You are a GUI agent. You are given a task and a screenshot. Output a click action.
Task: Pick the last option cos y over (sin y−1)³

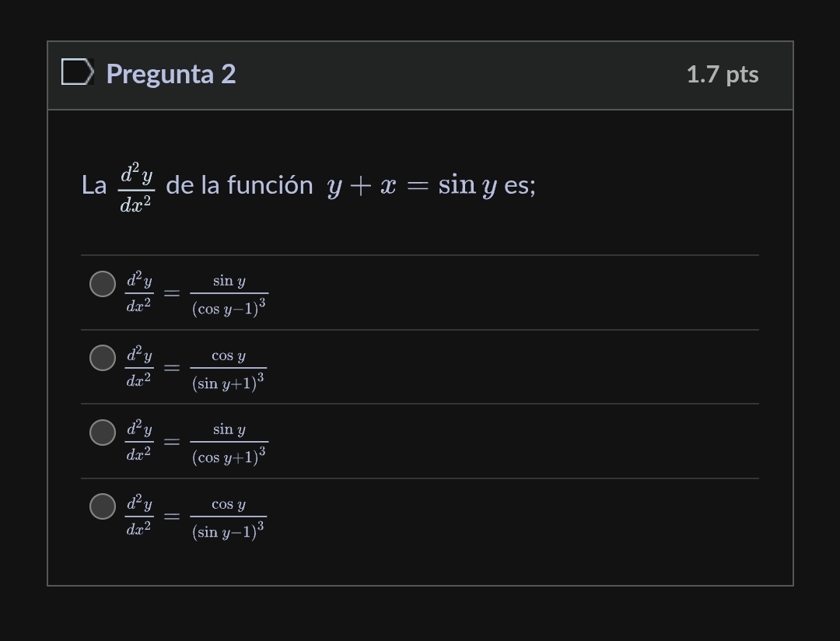click(102, 506)
